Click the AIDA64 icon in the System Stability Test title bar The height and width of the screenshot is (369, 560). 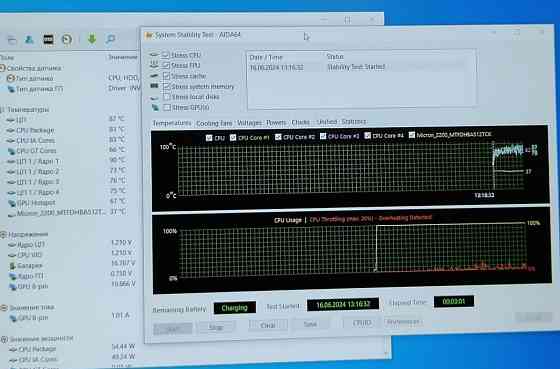[149, 35]
